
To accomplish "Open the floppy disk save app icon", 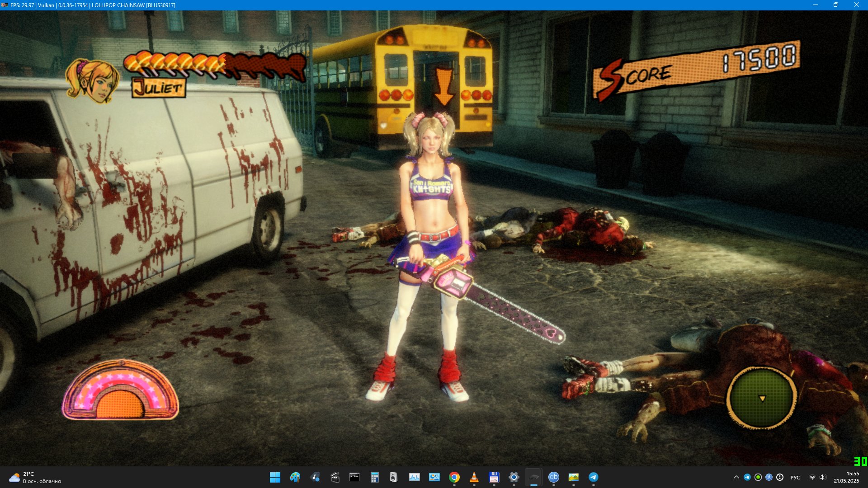I will click(494, 477).
